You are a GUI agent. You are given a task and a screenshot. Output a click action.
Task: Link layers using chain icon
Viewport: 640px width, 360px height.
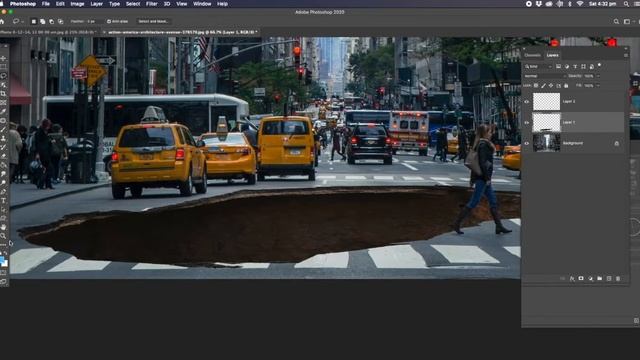coord(562,278)
